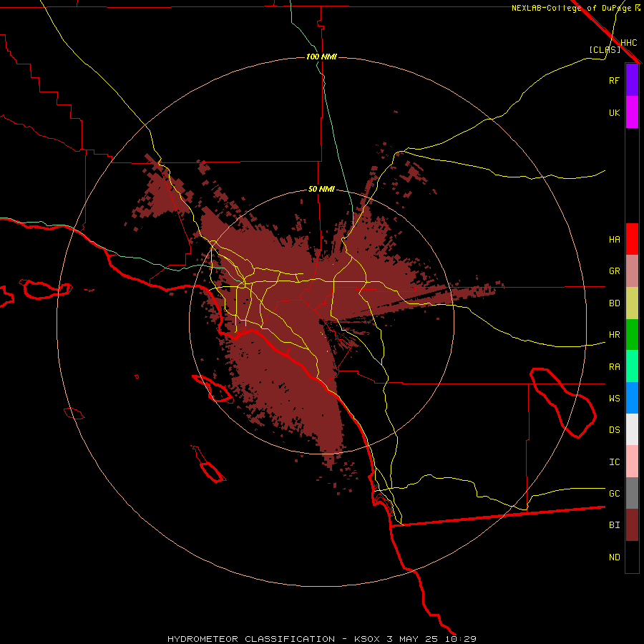Image resolution: width=644 pixels, height=644 pixels.
Task: Click the RF legend label
Action: tap(614, 80)
